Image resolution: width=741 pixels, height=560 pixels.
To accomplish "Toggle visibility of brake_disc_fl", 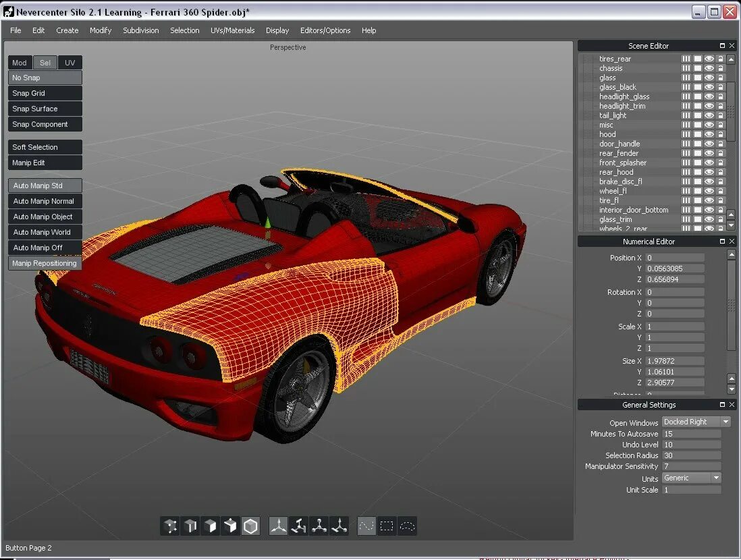I will tap(709, 181).
